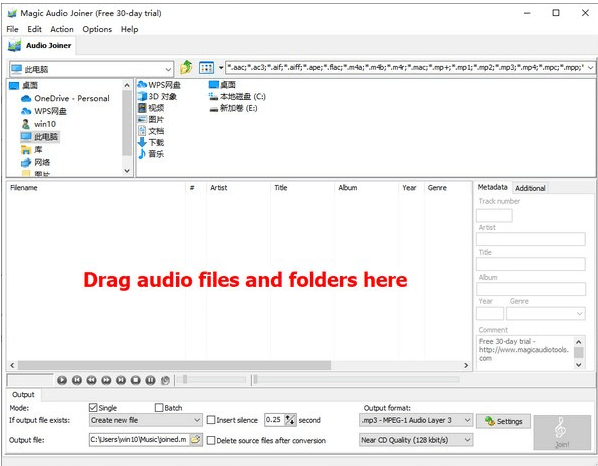Select 桌面 at the top of folder tree
598x466 pixels.
[x=24, y=85]
